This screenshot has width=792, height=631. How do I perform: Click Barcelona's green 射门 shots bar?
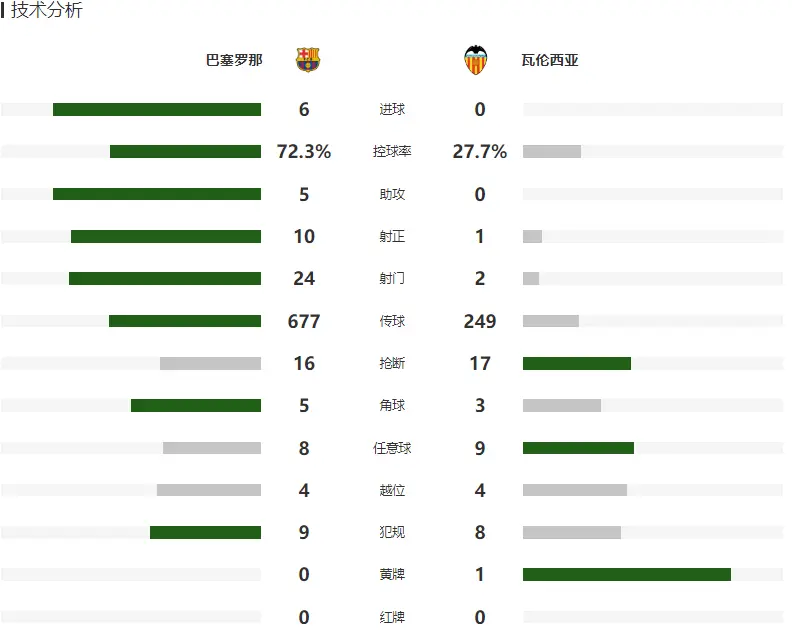pos(165,279)
